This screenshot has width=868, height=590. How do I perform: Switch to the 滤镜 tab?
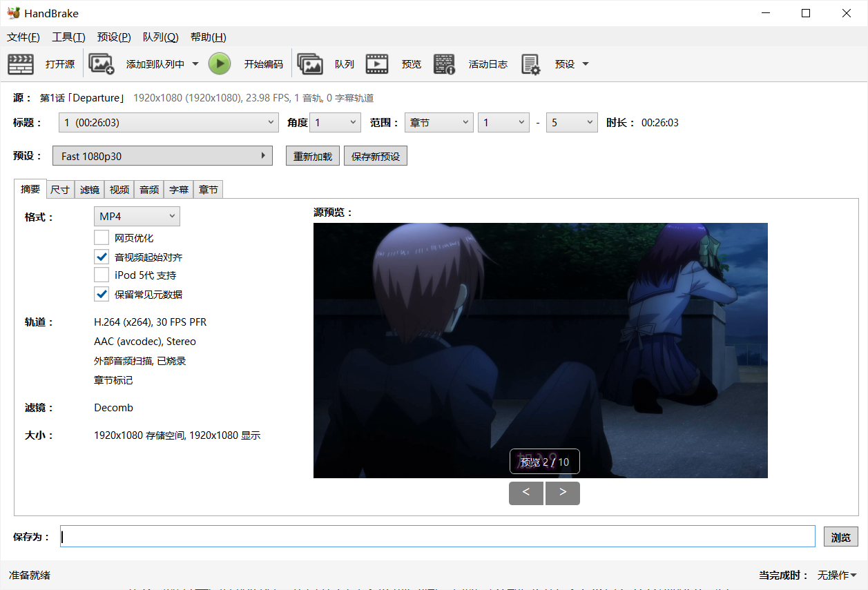90,190
